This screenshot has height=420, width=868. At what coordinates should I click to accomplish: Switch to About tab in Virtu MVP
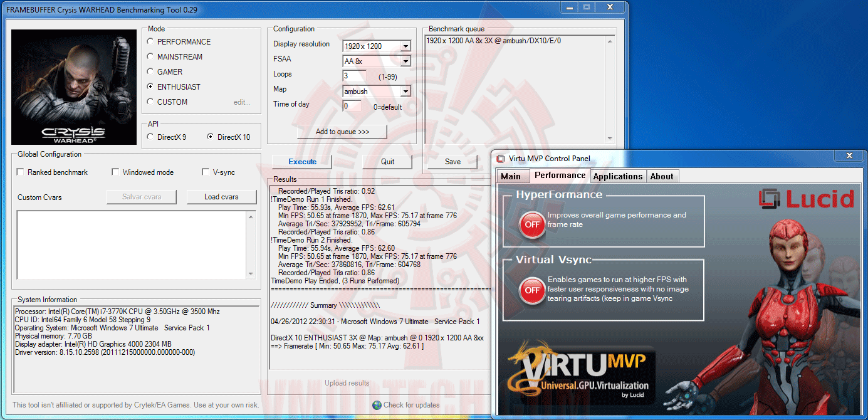click(x=662, y=176)
